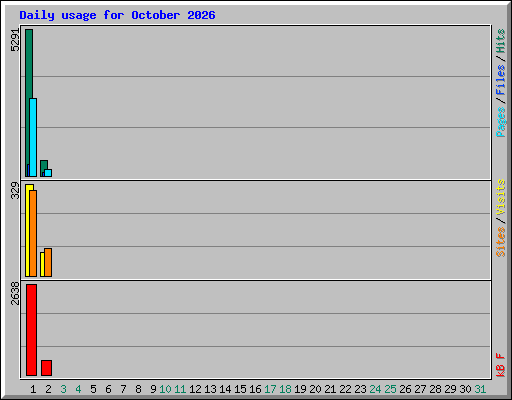Click day 9 on the x-axis
512x400 pixels.
click(x=153, y=389)
